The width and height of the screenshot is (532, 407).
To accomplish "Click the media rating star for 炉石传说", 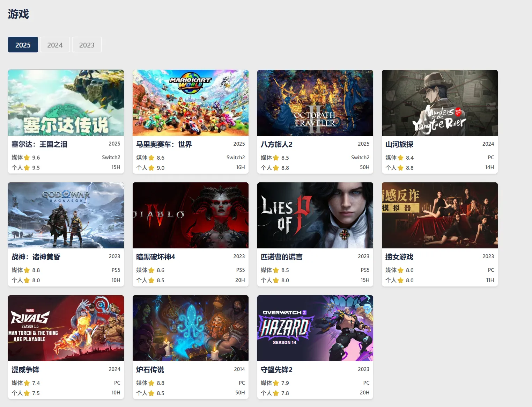I will [x=152, y=383].
